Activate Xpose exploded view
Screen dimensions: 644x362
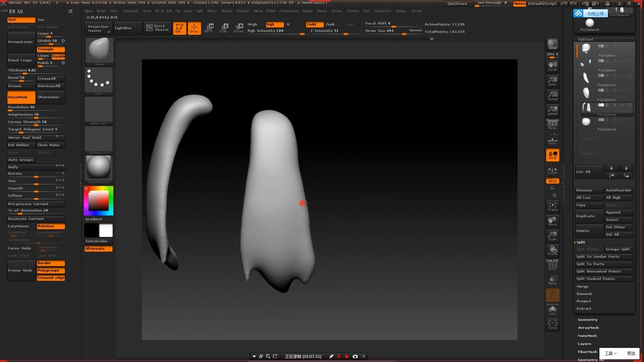point(552,324)
